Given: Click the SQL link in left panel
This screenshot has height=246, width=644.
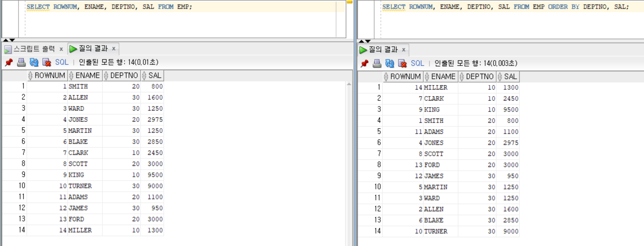Looking at the screenshot, I should pyautogui.click(x=62, y=62).
